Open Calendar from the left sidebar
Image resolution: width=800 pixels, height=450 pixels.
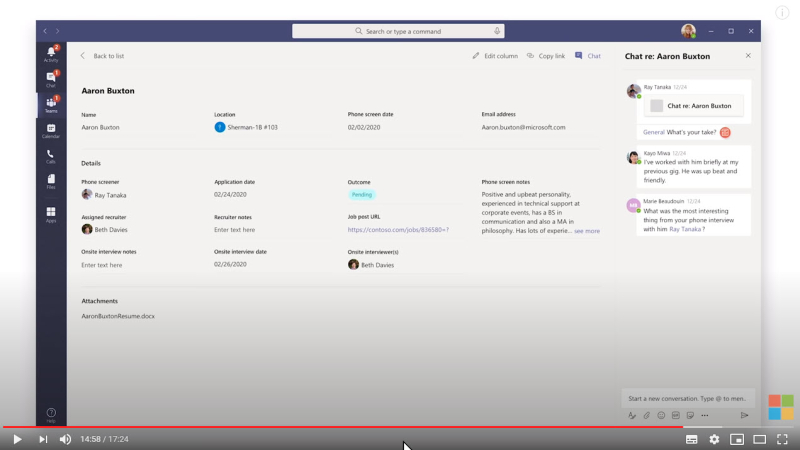tap(51, 130)
